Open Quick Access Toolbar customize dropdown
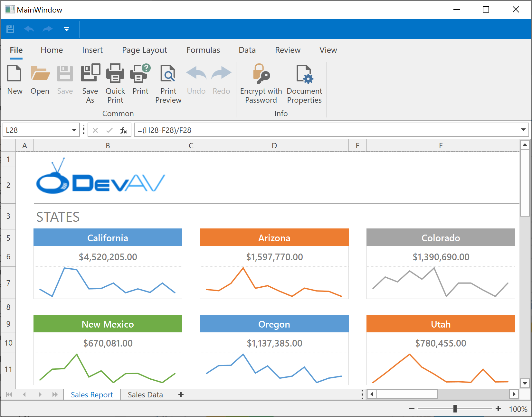532x417 pixels. coord(67,29)
